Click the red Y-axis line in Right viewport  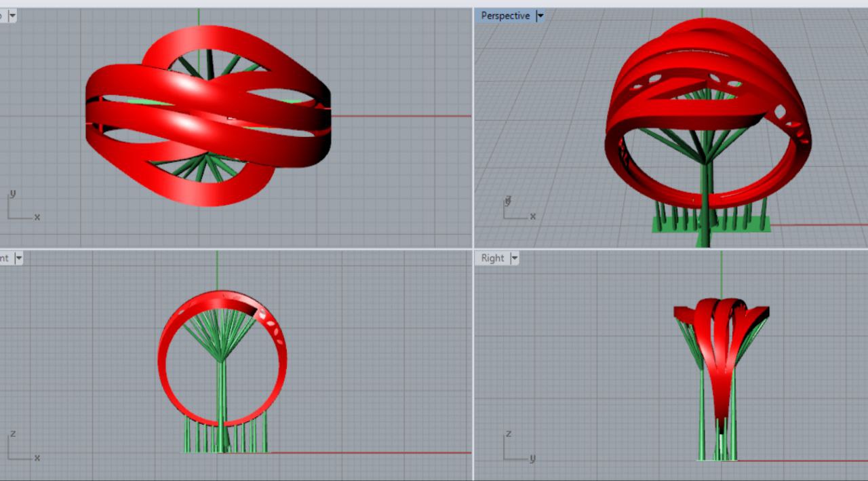point(800,461)
